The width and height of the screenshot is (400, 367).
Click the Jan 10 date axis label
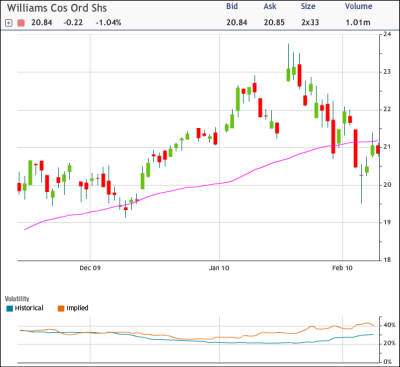coord(219,268)
